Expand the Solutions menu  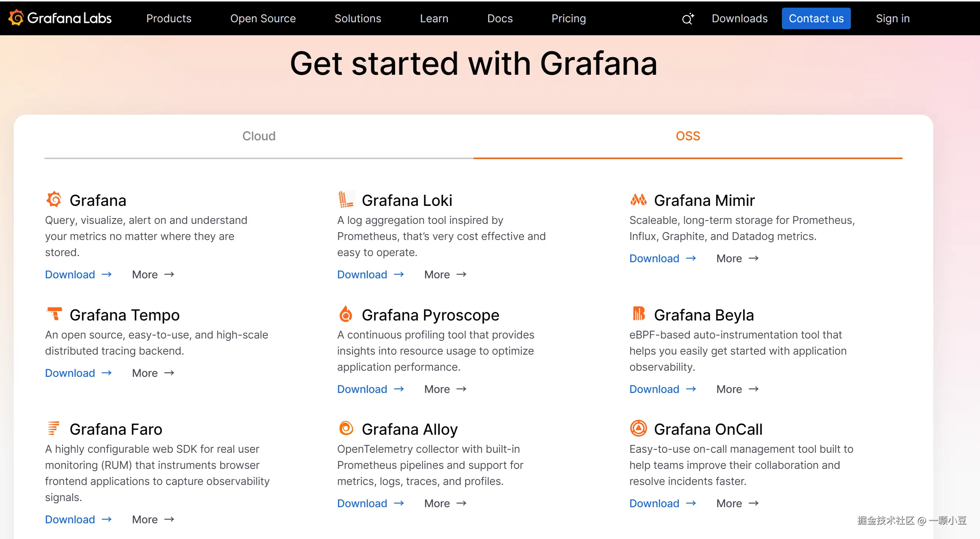click(357, 18)
